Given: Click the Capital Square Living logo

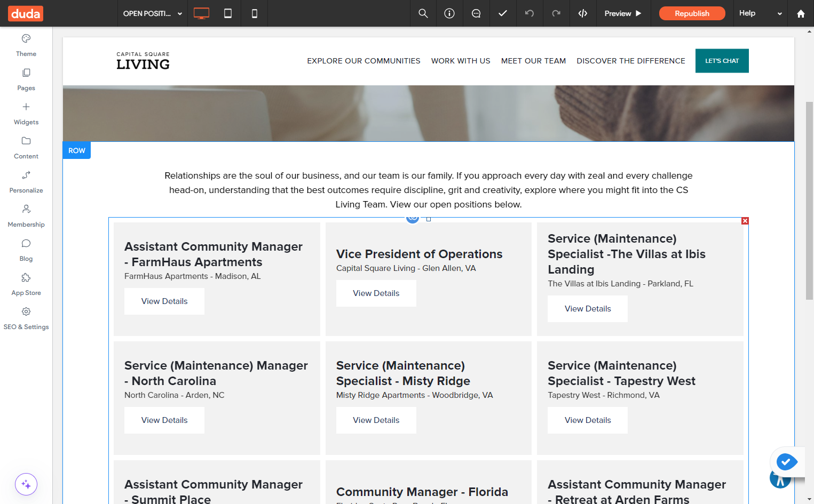Looking at the screenshot, I should tap(143, 61).
